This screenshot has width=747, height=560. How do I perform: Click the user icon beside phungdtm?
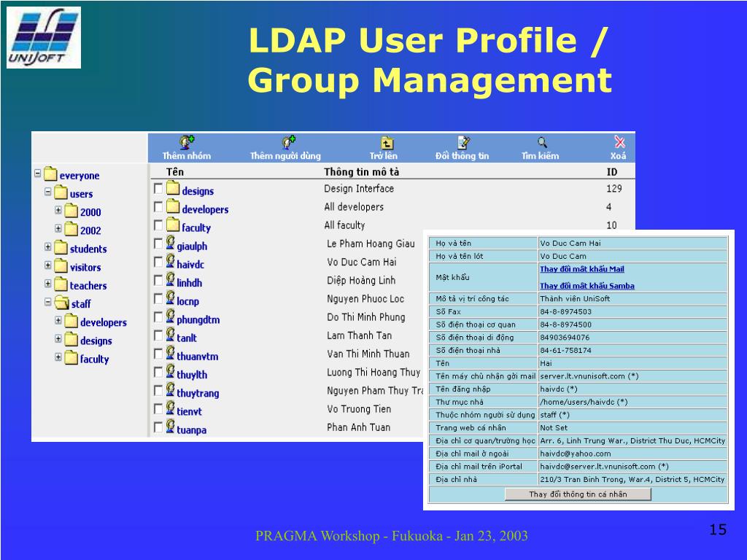170,316
